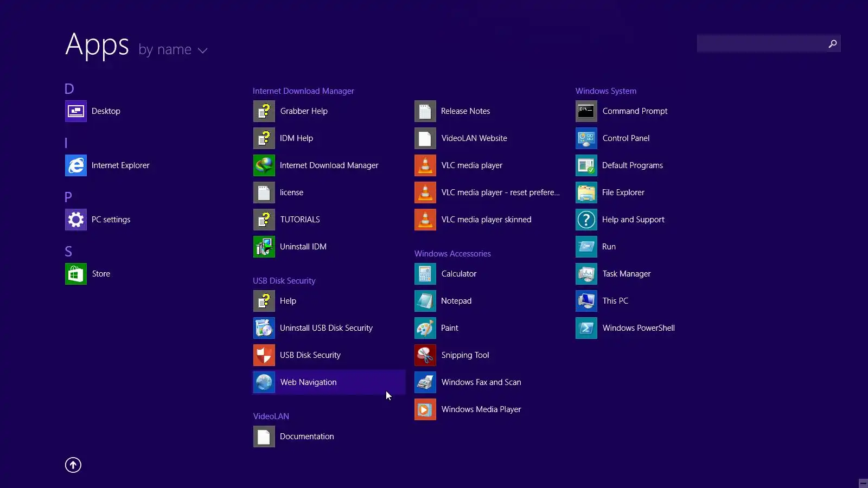Click the Internet Download Manager group header
The image size is (868, 488).
303,91
